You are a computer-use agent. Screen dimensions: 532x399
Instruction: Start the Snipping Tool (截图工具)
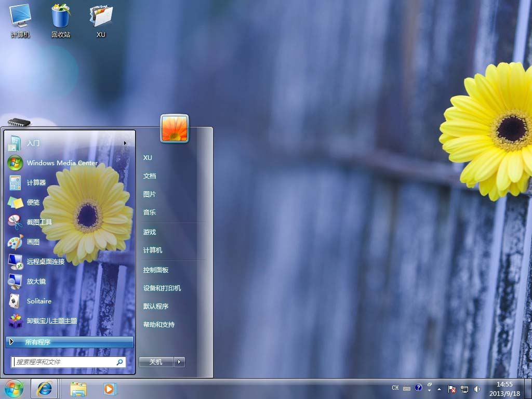pyautogui.click(x=39, y=222)
